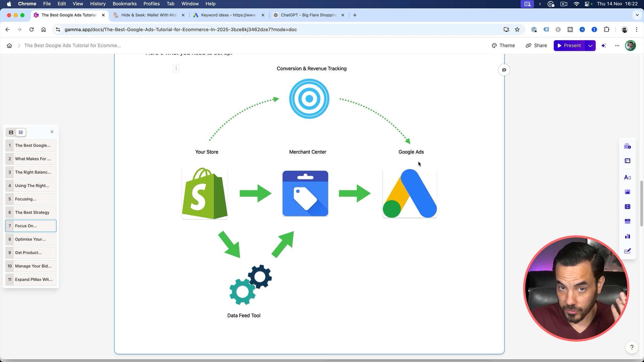The height and width of the screenshot is (362, 644).
Task: Bookmark this page with star icon
Action: (x=517, y=29)
